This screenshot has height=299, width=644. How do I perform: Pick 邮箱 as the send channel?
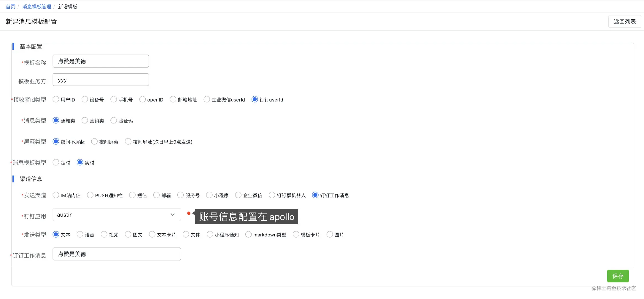157,195
